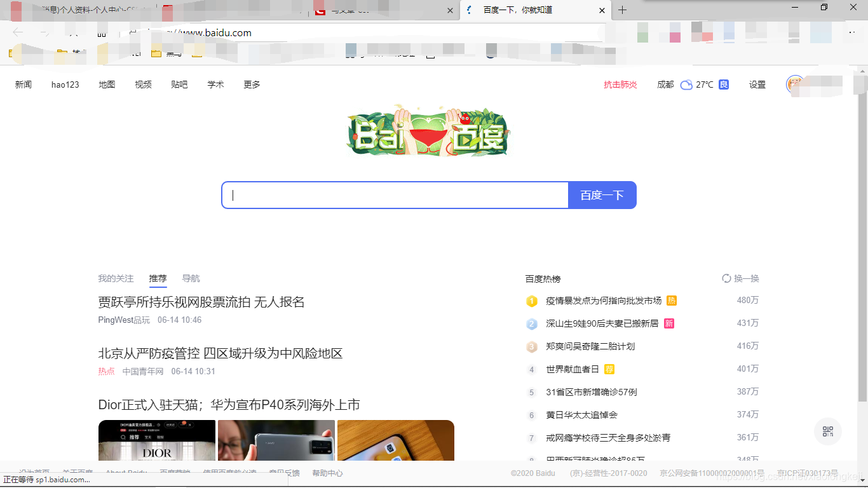Viewport: 868px width, 488px height.
Task: Click the blue air quality 良 badge
Action: (x=724, y=85)
